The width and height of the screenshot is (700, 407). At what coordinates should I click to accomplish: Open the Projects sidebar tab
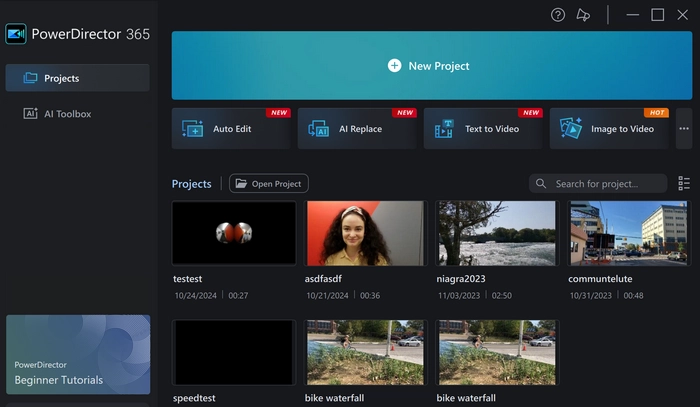point(78,78)
